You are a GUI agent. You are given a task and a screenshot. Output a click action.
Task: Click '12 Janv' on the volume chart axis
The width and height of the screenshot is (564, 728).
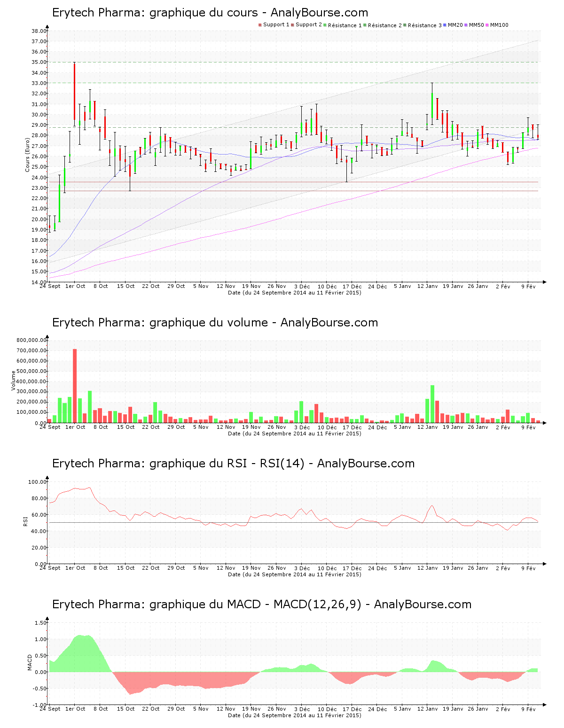tap(428, 427)
